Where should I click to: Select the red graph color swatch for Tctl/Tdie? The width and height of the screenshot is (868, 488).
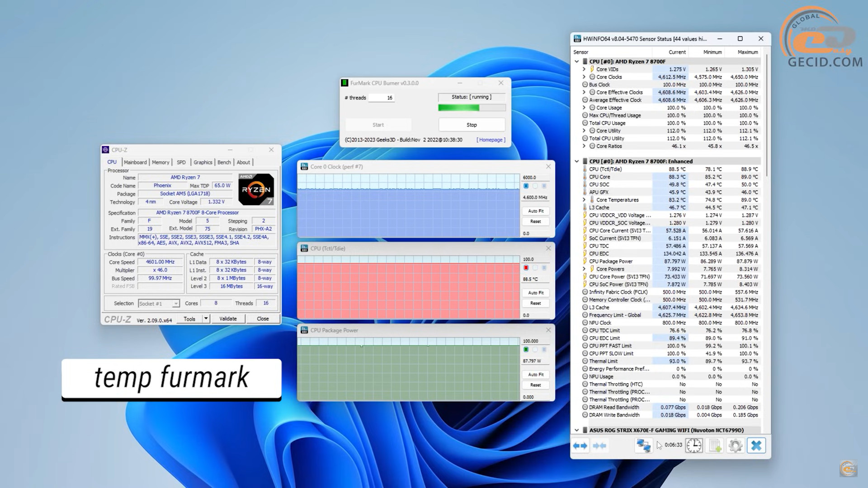click(526, 268)
